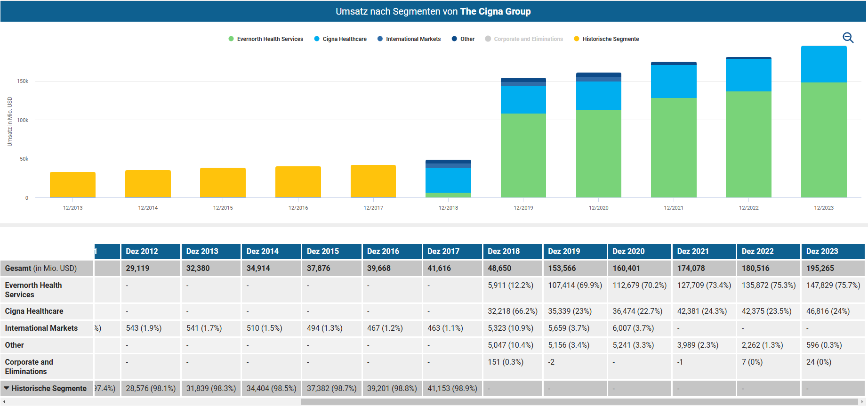Click the Dez 2017 column header
Image resolution: width=868 pixels, height=408 pixels.
point(452,252)
